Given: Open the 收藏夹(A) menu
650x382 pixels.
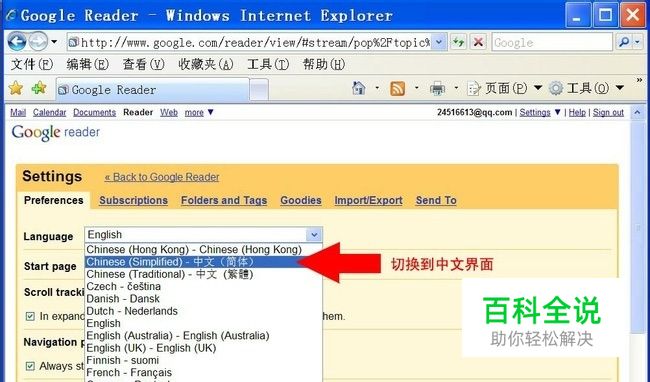Looking at the screenshot, I should tap(206, 64).
